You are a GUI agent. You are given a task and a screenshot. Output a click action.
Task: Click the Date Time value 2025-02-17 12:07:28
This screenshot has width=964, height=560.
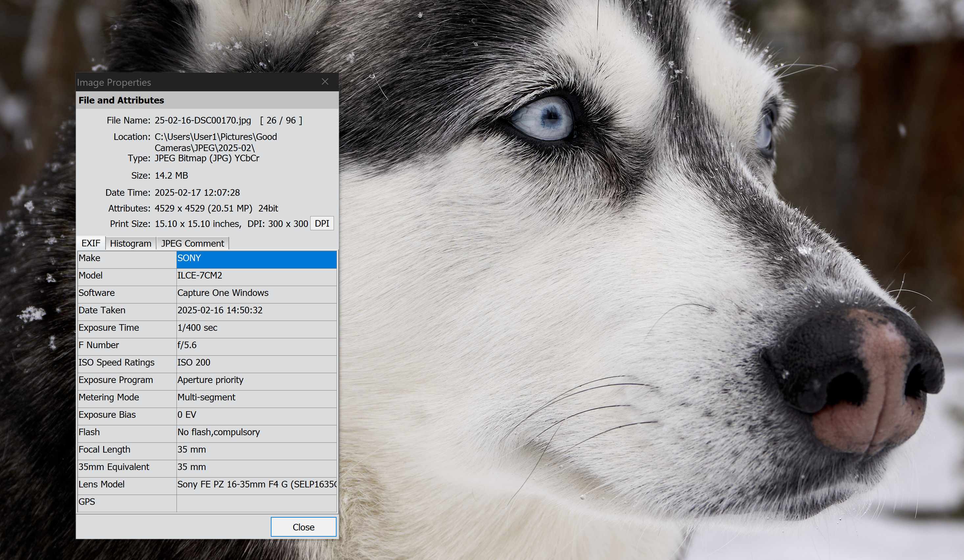pyautogui.click(x=197, y=193)
